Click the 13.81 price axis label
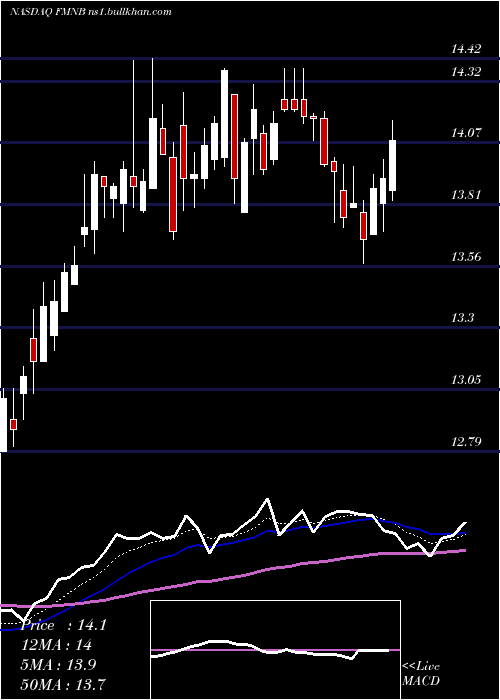This screenshot has width=500, height=700. [x=466, y=195]
